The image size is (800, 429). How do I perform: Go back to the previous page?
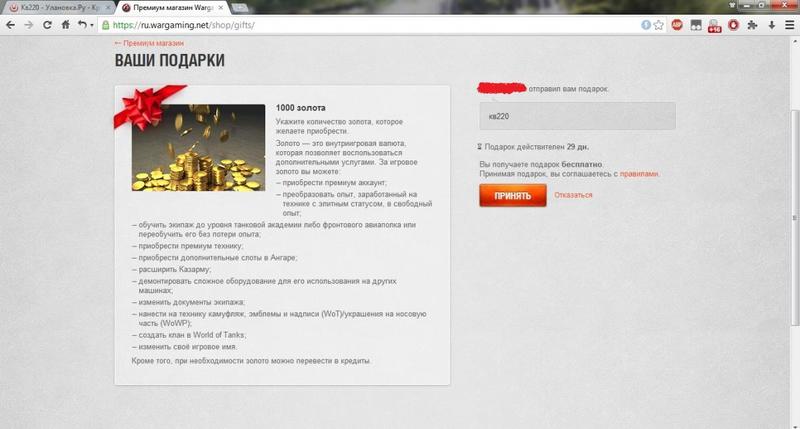point(11,25)
